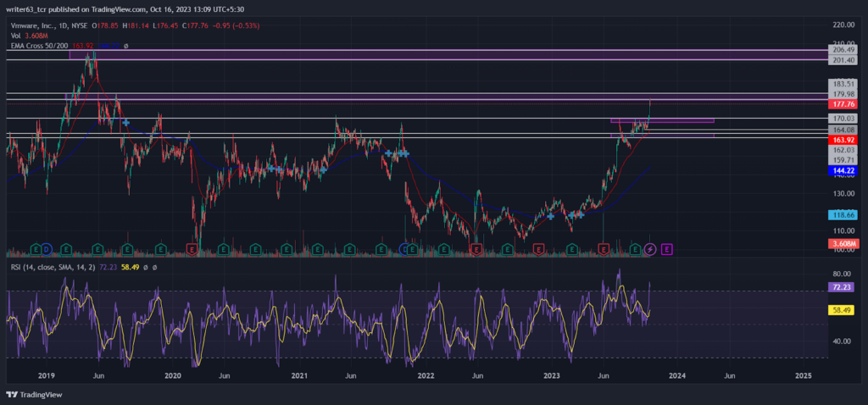Click the red earnings E marker near 2020
868x405 pixels.
192,250
